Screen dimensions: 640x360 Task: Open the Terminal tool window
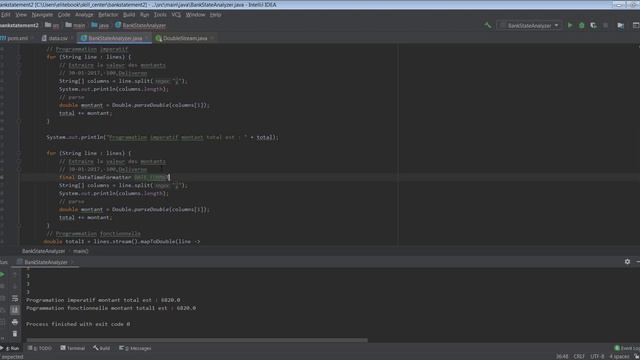point(73,348)
